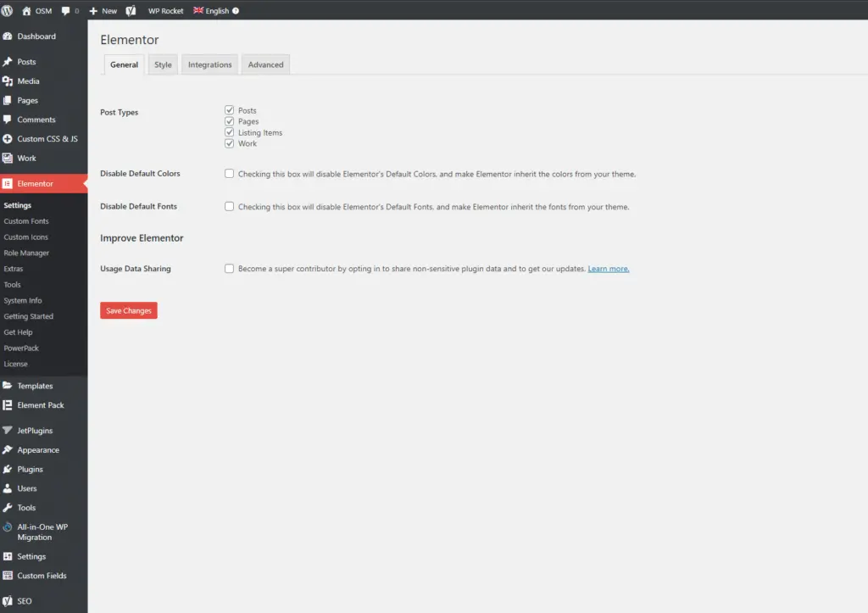Click the Appearance paintbrush icon
The image size is (868, 613).
(7, 449)
